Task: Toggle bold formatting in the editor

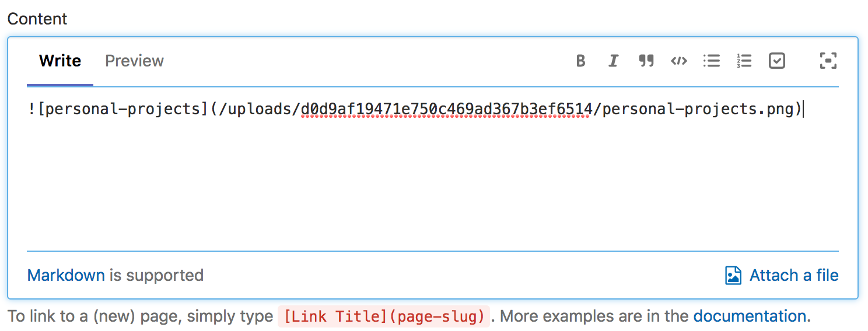Action: [580, 61]
